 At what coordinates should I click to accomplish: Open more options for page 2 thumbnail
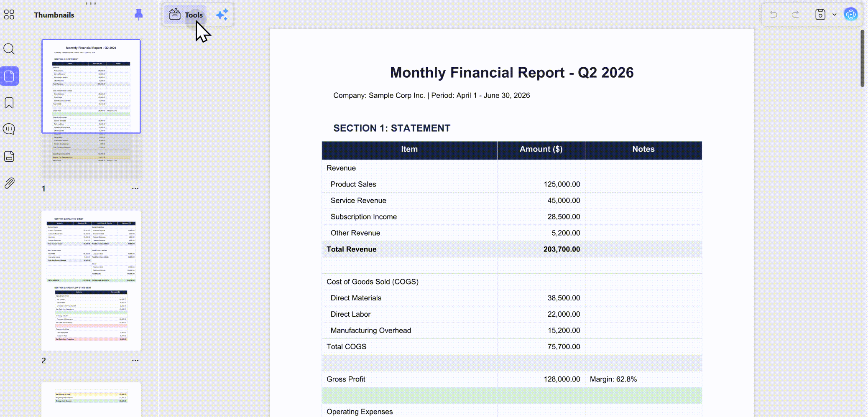135,360
